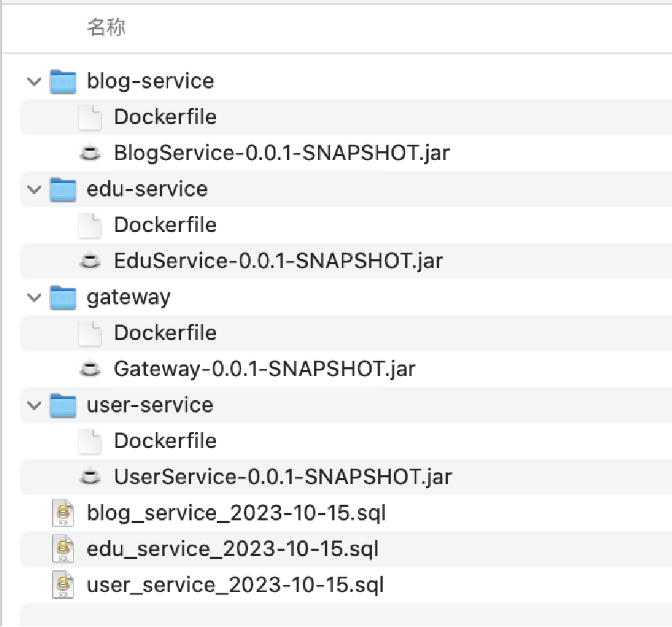Click the blog-service folder icon
672x627 pixels.
(x=63, y=81)
